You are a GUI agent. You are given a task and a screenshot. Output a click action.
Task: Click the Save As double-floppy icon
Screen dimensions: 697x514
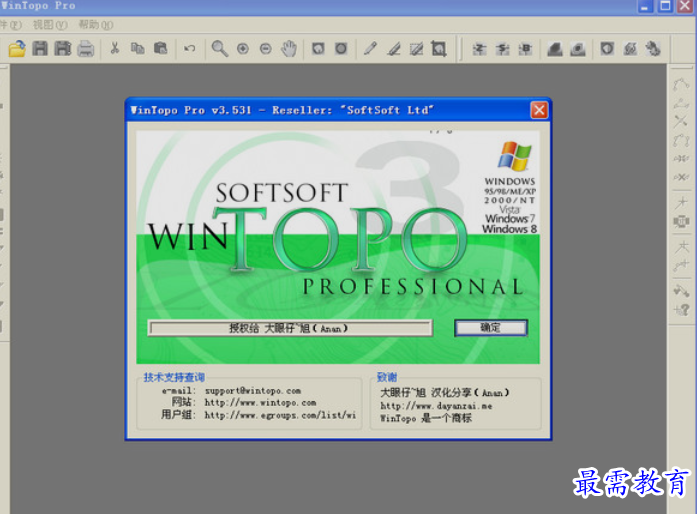tap(63, 48)
